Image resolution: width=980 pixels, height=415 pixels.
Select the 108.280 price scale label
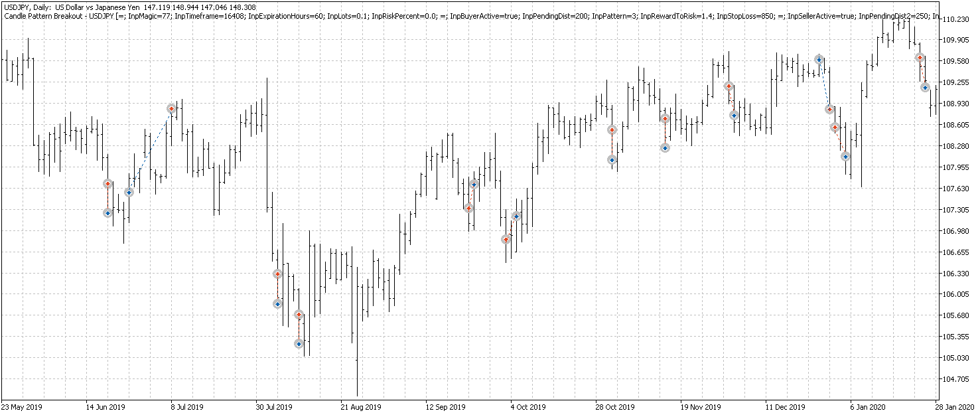click(x=956, y=146)
